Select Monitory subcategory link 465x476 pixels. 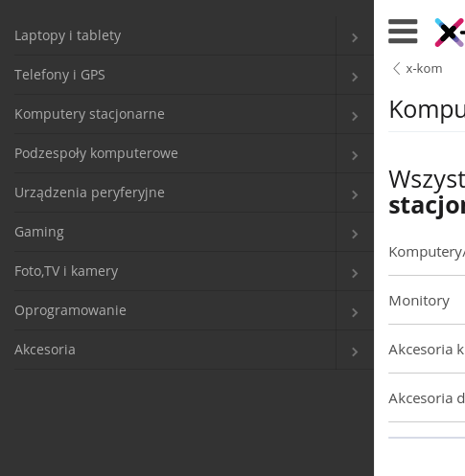coord(419,301)
